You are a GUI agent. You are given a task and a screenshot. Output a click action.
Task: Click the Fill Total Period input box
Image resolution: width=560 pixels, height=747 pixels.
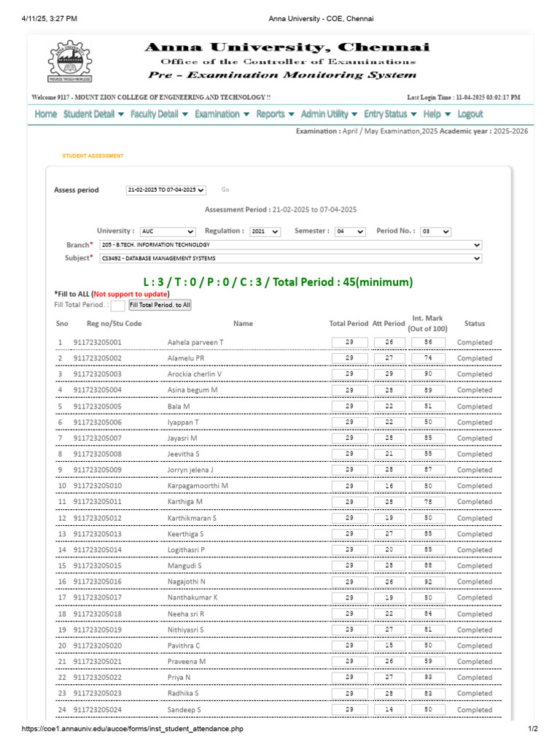117,306
